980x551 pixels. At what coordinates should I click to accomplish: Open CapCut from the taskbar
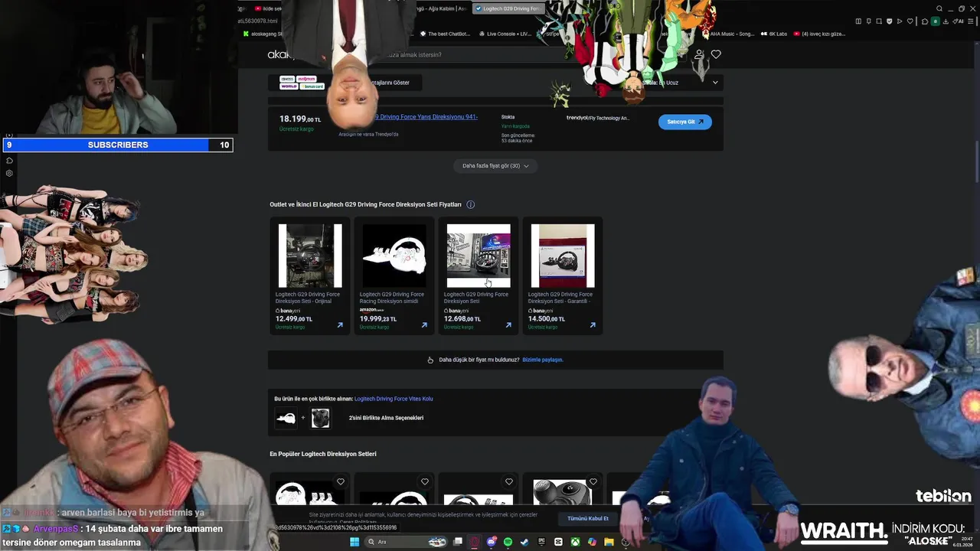(558, 542)
